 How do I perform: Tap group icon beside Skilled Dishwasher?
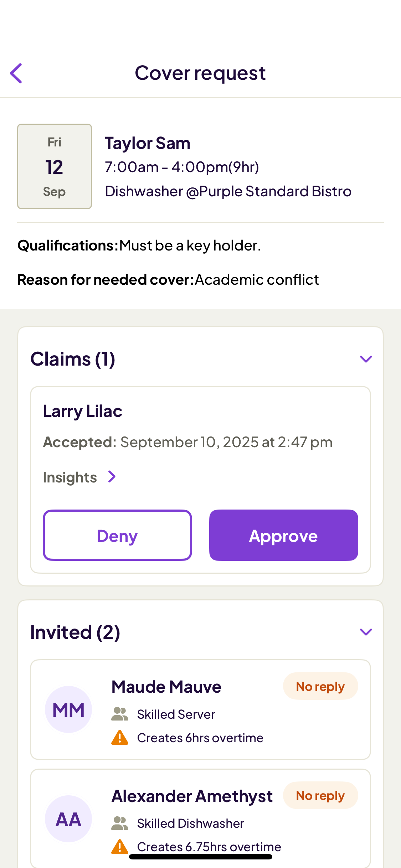[x=120, y=823]
